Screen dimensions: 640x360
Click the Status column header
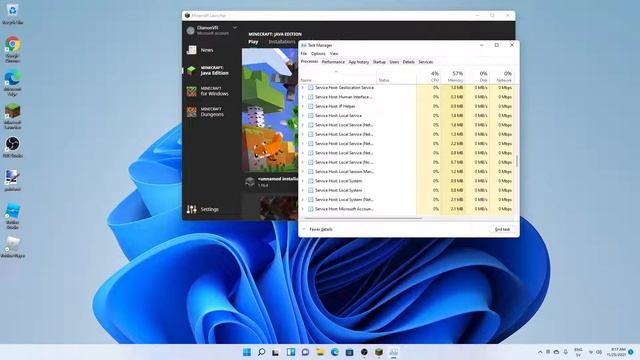point(396,76)
